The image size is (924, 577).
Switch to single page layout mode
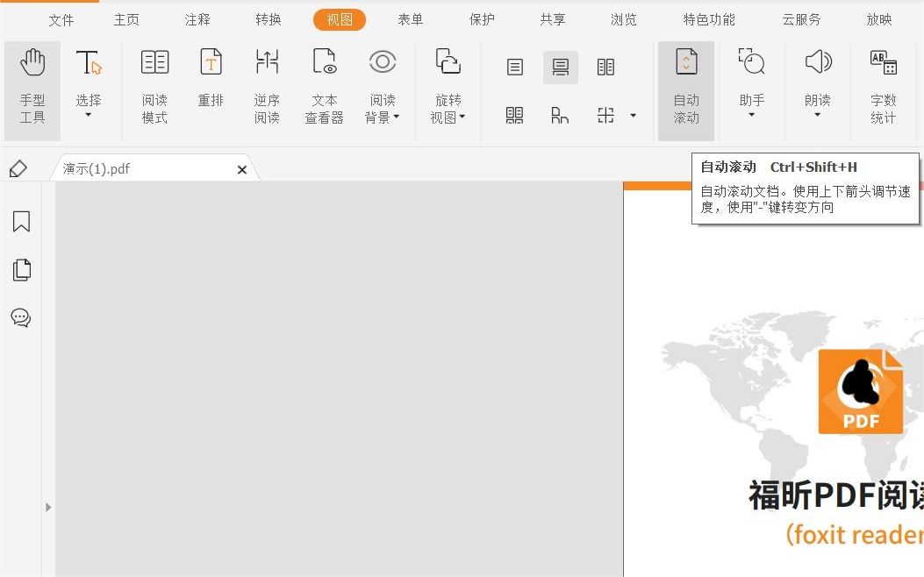514,67
